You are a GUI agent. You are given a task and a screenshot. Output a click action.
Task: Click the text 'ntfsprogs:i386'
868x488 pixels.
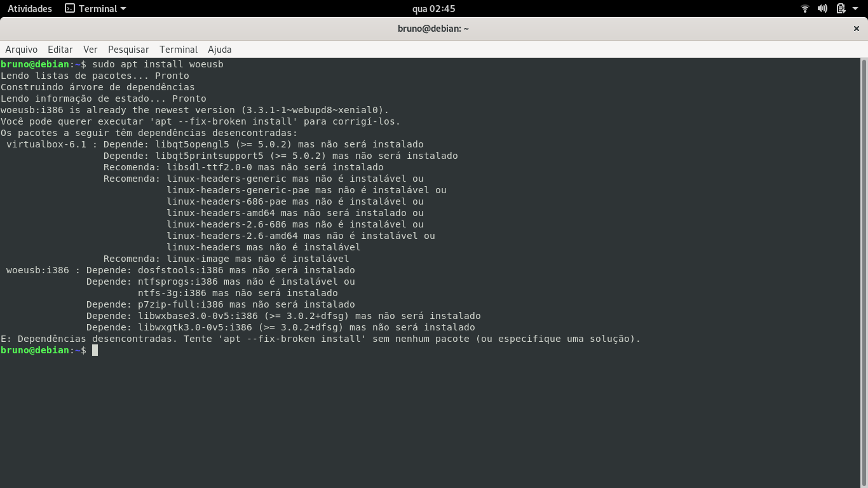[178, 281]
